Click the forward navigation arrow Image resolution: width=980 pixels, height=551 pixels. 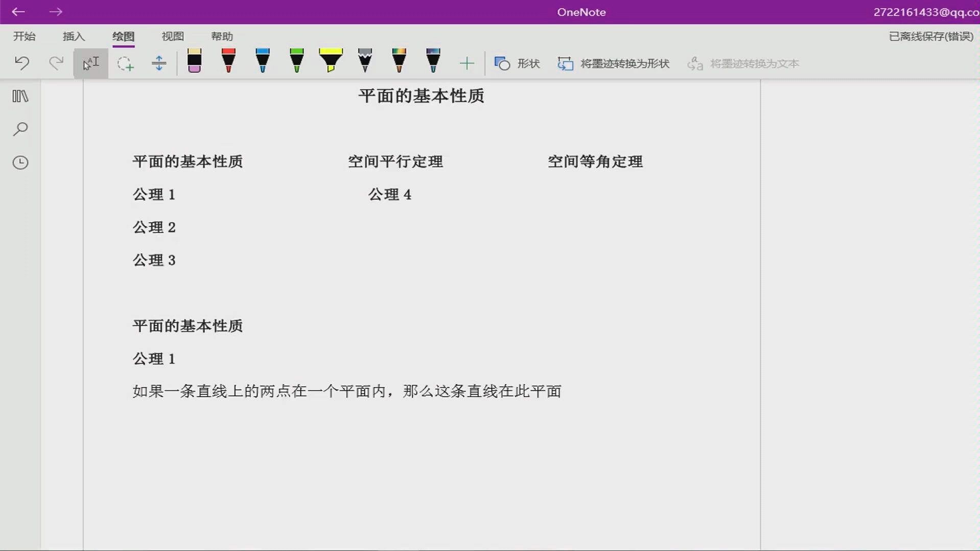tap(56, 12)
